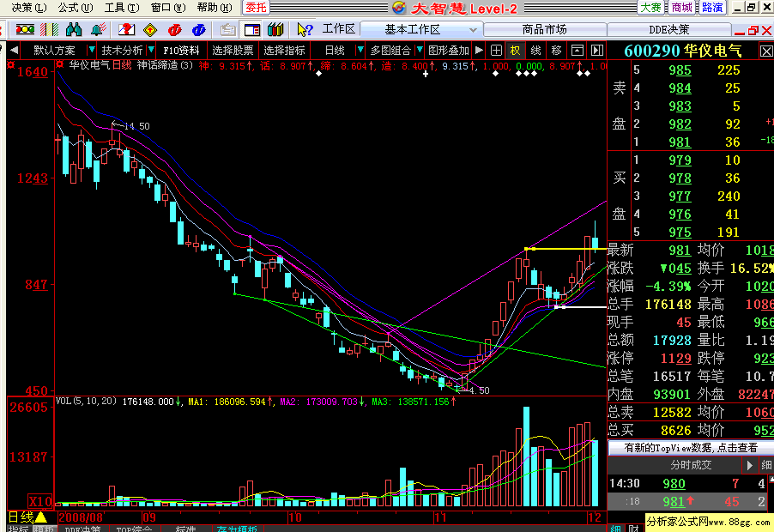774x532 pixels.
Task: Click the 工作区 label in toolbar
Action: pyautogui.click(x=339, y=29)
